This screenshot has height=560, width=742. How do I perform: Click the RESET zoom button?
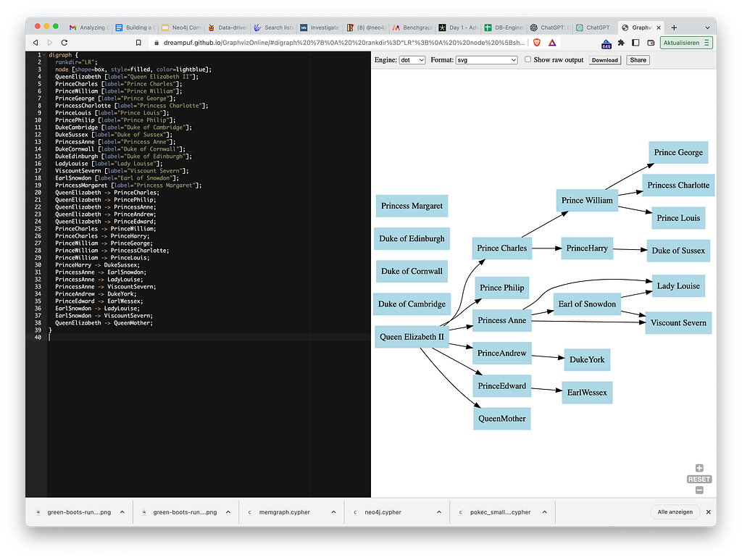[699, 480]
